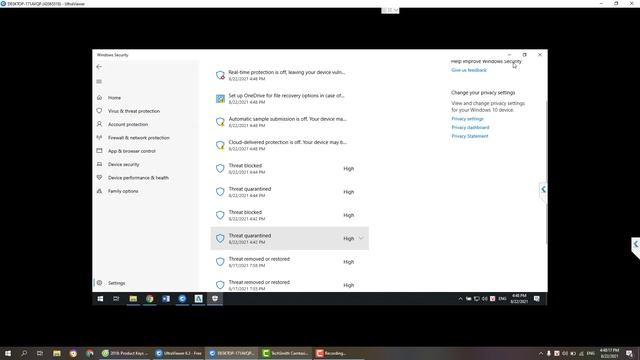Click the shield warning icon beside Real-time protection entry
The image size is (640, 360).
tap(220, 75)
